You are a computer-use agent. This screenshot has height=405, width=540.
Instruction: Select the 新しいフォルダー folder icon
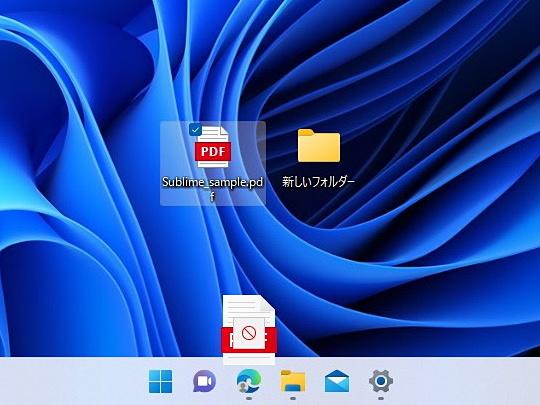coord(319,146)
